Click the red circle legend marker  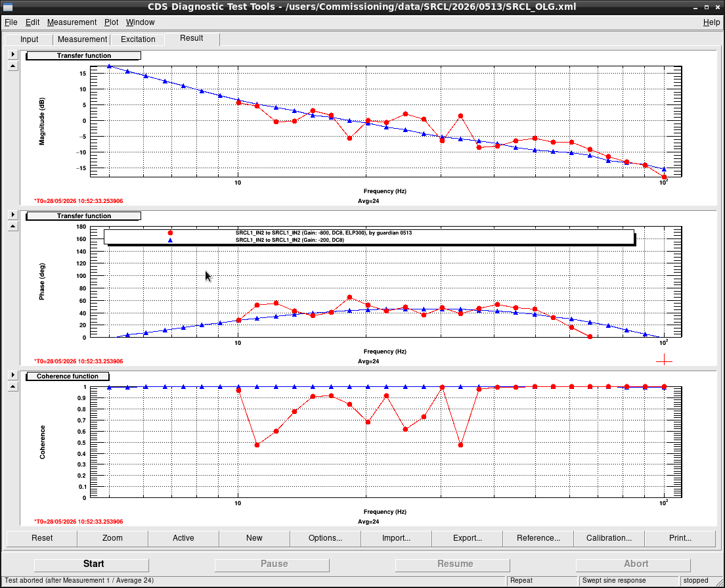[x=170, y=233]
